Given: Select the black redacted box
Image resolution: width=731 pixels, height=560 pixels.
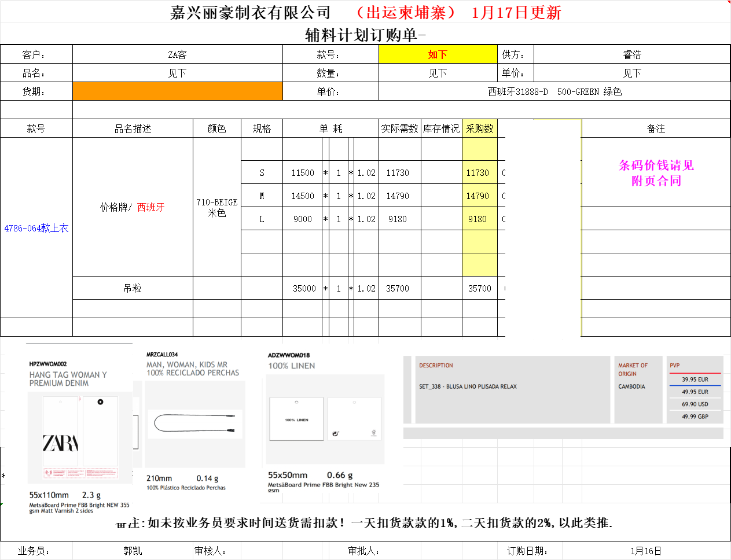Looking at the screenshot, I should pos(543,229).
